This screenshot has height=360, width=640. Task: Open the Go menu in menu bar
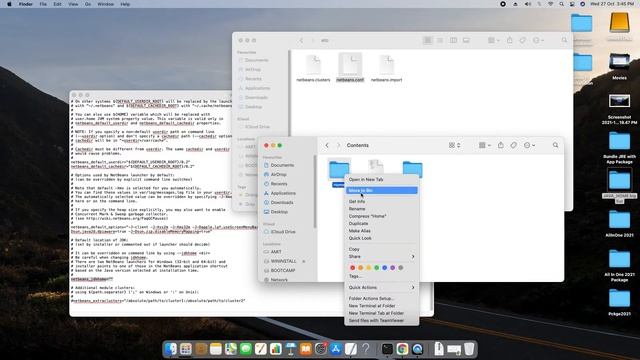[88, 4]
